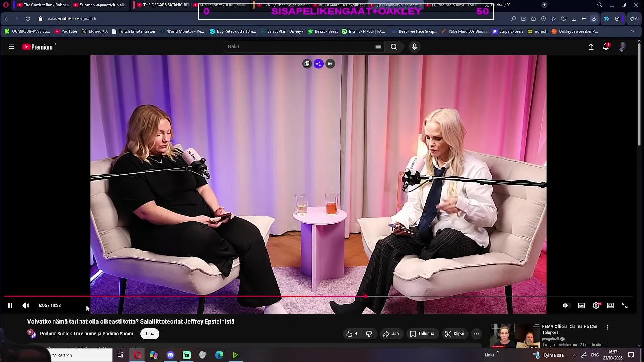This screenshot has height=362, width=644.
Task: Enter fullscreen with the expand icon
Action: 625,305
